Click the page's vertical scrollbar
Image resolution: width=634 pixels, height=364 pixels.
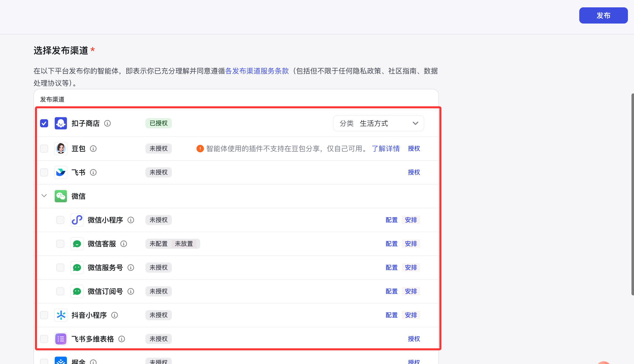tap(632, 194)
